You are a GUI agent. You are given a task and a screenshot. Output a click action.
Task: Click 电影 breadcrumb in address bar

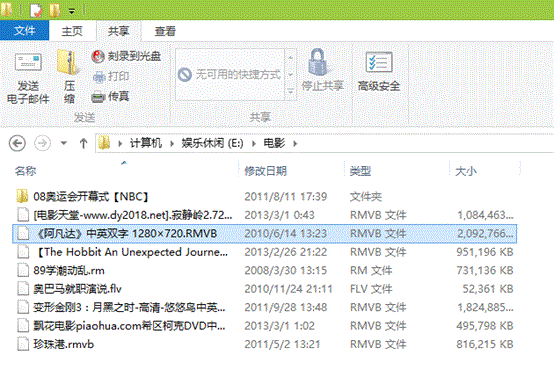(x=274, y=143)
